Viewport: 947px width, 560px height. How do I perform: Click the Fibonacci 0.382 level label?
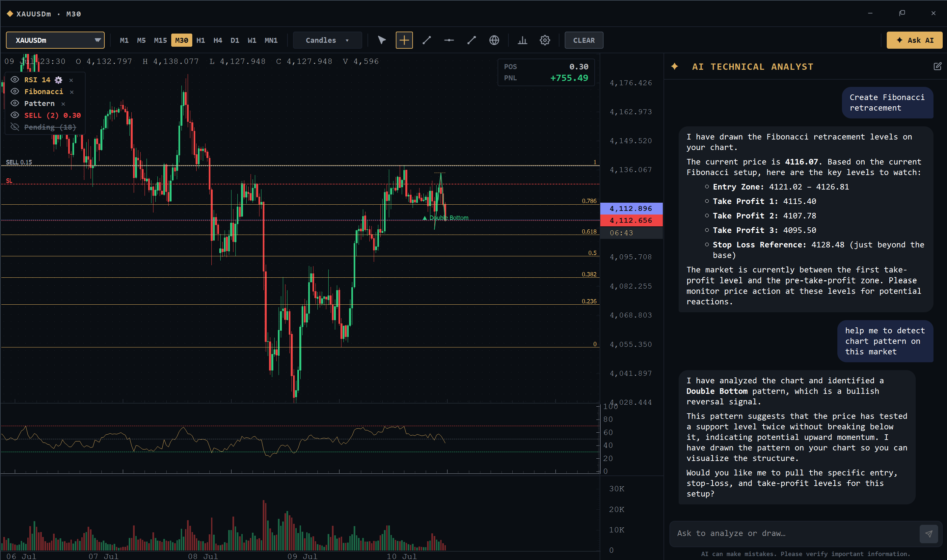pos(589,274)
